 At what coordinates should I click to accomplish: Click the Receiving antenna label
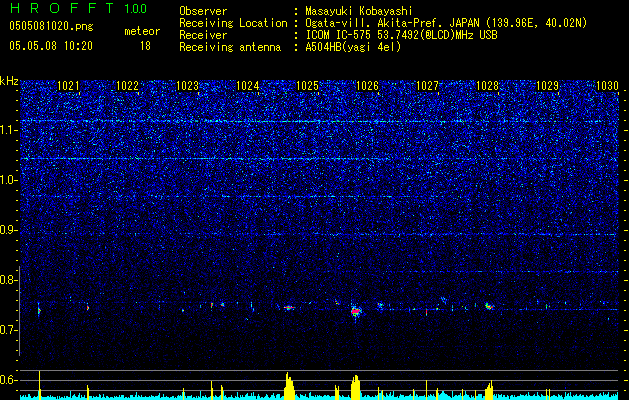pyautogui.click(x=230, y=47)
